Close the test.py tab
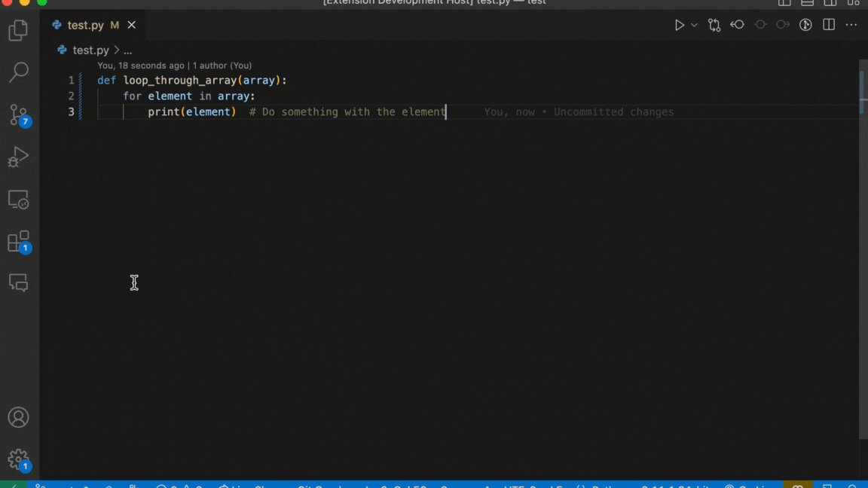The image size is (868, 488). coord(131,25)
